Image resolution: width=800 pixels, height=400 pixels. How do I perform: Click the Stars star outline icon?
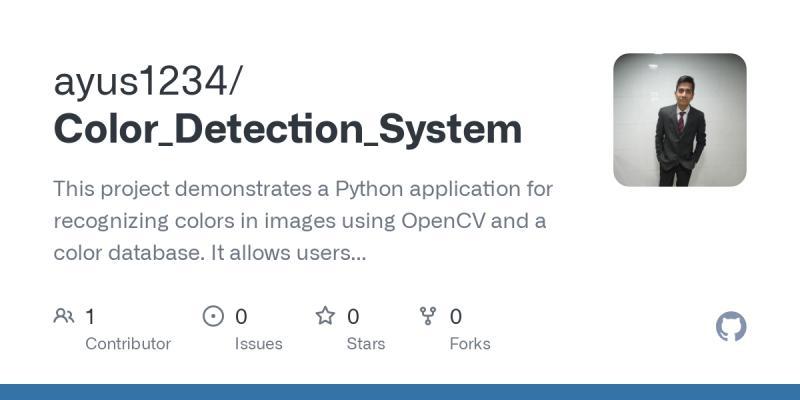click(x=325, y=316)
